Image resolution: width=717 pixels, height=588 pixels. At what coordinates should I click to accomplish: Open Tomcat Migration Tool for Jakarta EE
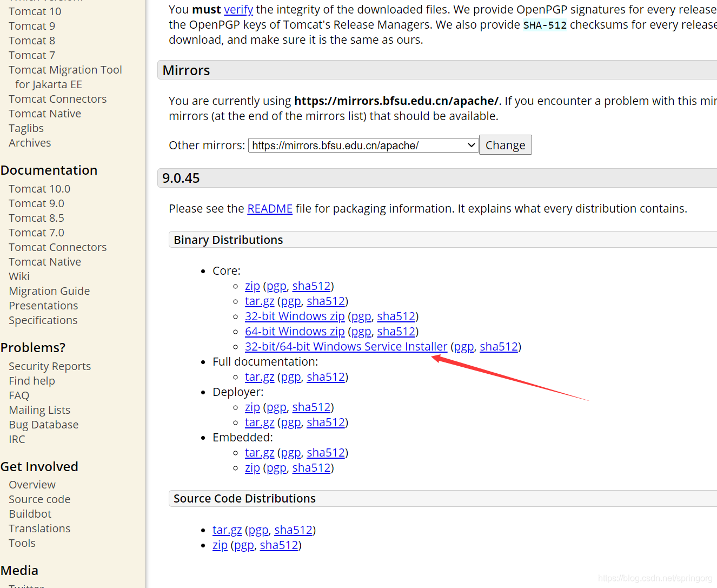pos(65,77)
